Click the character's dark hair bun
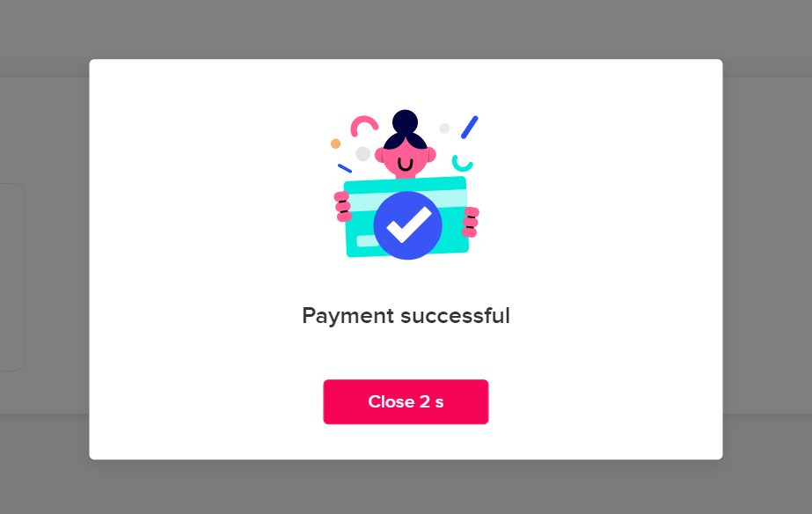 405,122
